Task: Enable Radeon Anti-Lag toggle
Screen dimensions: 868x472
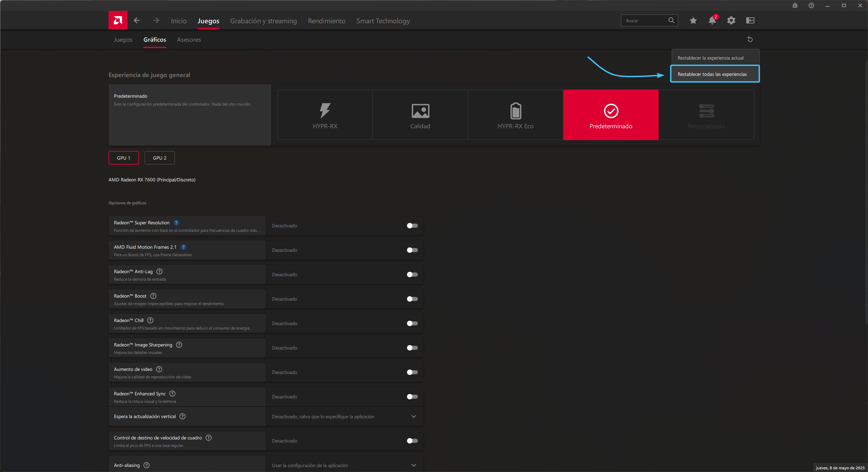Action: (412, 275)
